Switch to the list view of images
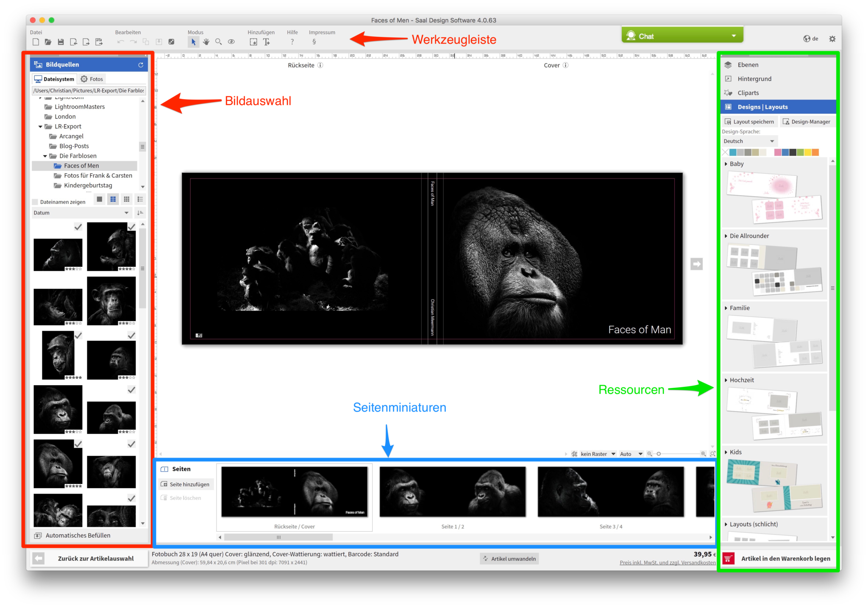The height and width of the screenshot is (608, 868). (x=140, y=199)
